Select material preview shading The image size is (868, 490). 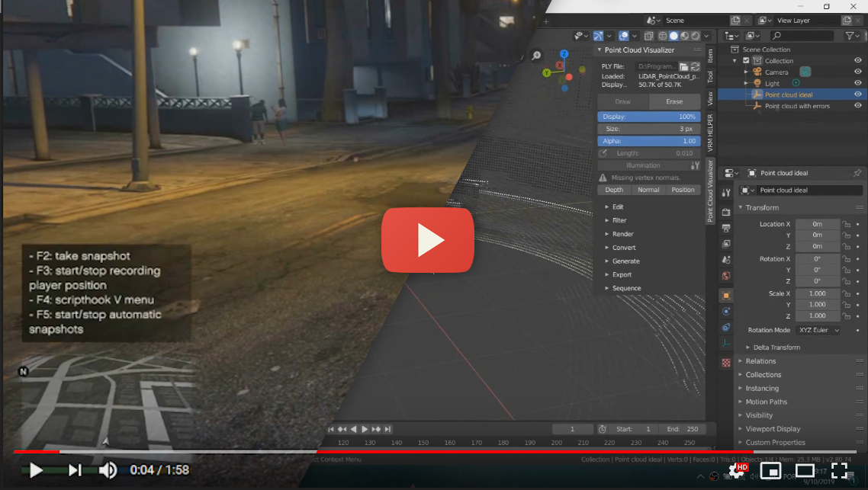pyautogui.click(x=685, y=36)
